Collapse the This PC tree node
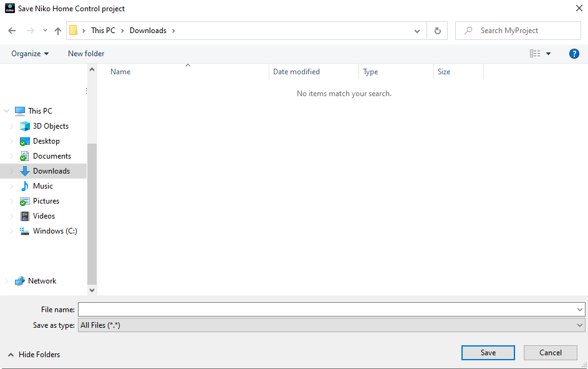 pos(7,111)
